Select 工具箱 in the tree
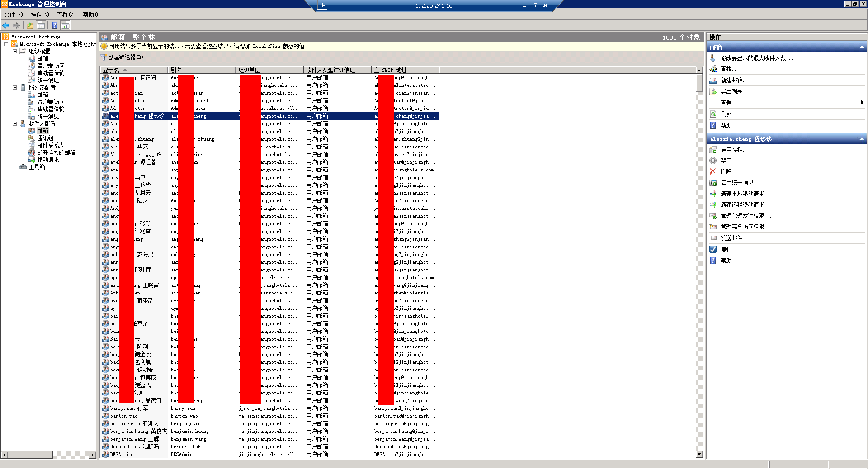Viewport: 868px width, 470px height. click(x=37, y=167)
